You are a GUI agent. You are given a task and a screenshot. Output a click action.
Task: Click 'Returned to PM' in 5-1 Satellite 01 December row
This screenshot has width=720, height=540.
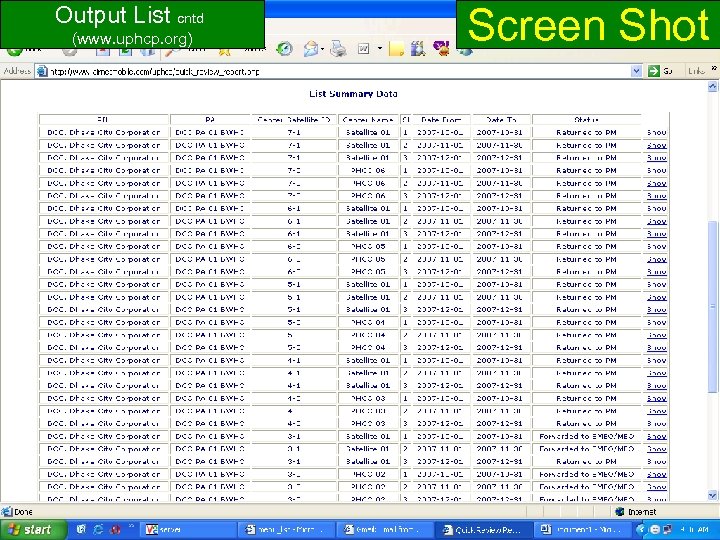click(x=586, y=309)
